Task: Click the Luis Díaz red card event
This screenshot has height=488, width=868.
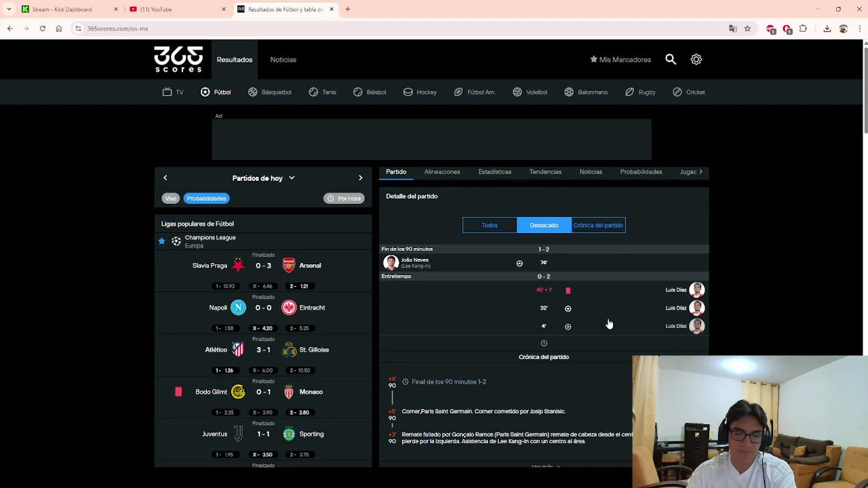Action: [568, 290]
